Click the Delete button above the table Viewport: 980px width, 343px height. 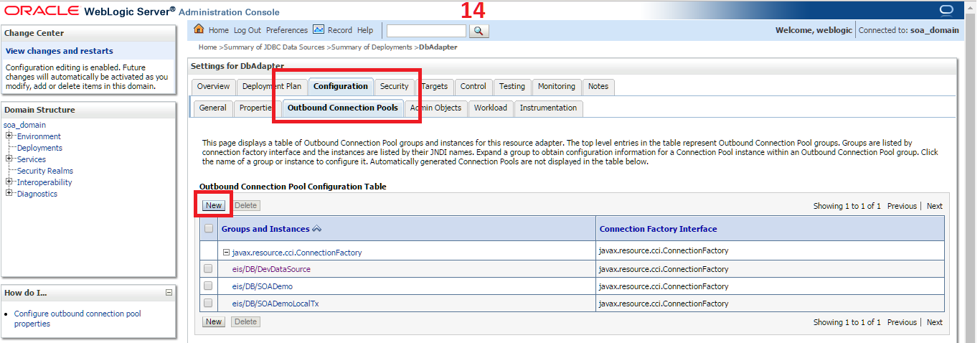tap(245, 205)
